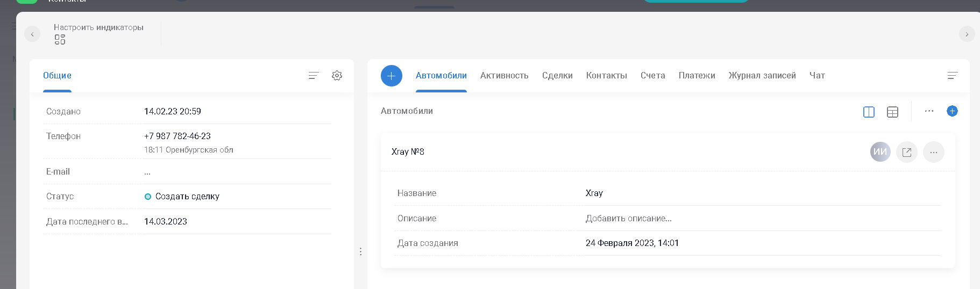Click the phone number +7 987 782-46-23
This screenshot has height=289, width=980.
[177, 136]
